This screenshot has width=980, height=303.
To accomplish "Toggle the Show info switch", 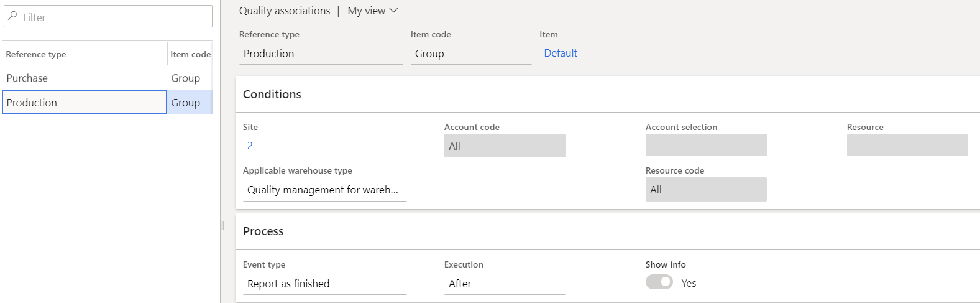I will pos(659,282).
